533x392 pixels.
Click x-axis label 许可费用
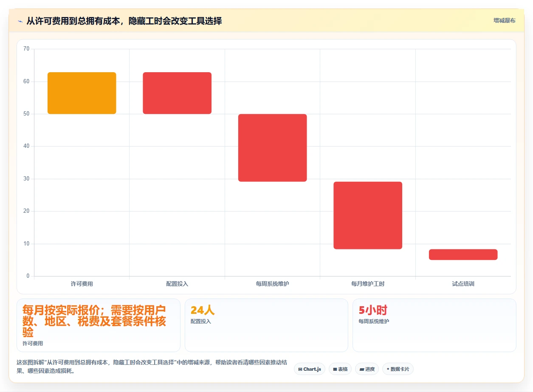(82, 284)
